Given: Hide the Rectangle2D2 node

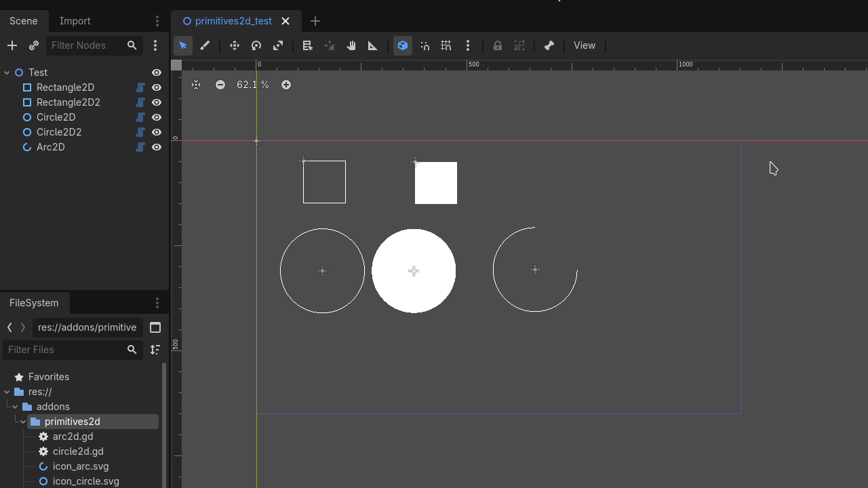Looking at the screenshot, I should [x=157, y=102].
